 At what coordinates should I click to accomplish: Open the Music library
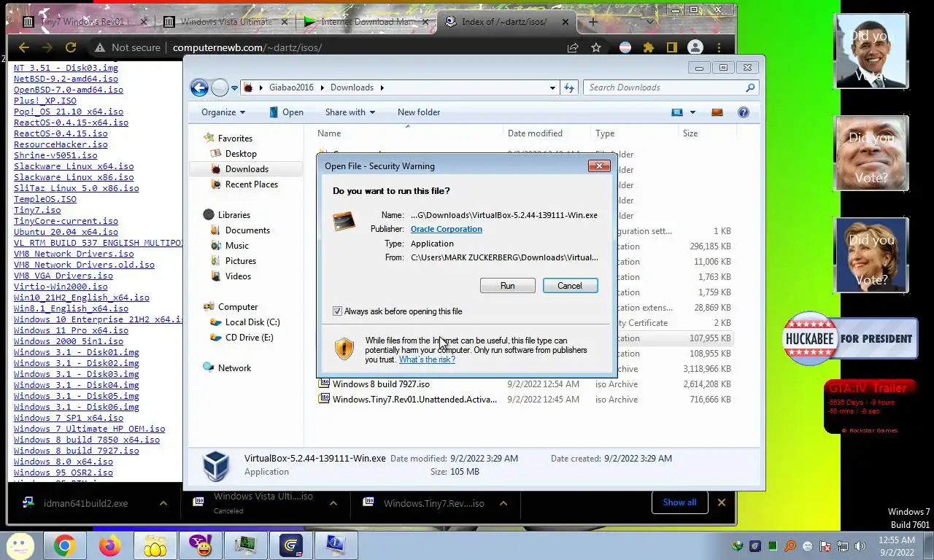[x=236, y=246]
